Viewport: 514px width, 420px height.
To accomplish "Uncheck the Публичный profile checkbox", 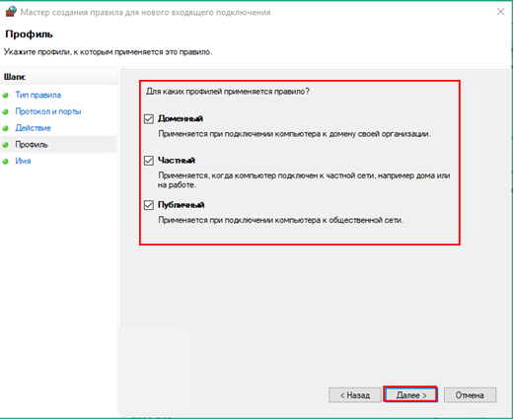I will coord(149,205).
